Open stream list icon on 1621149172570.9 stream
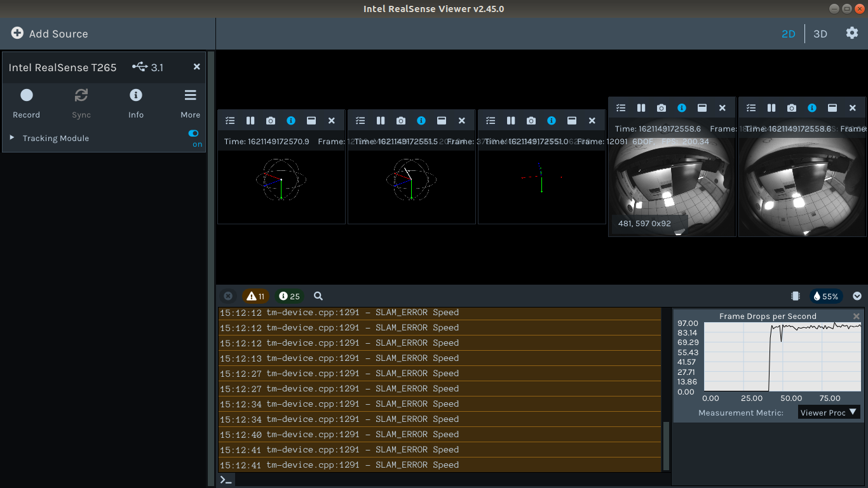 [x=230, y=121]
